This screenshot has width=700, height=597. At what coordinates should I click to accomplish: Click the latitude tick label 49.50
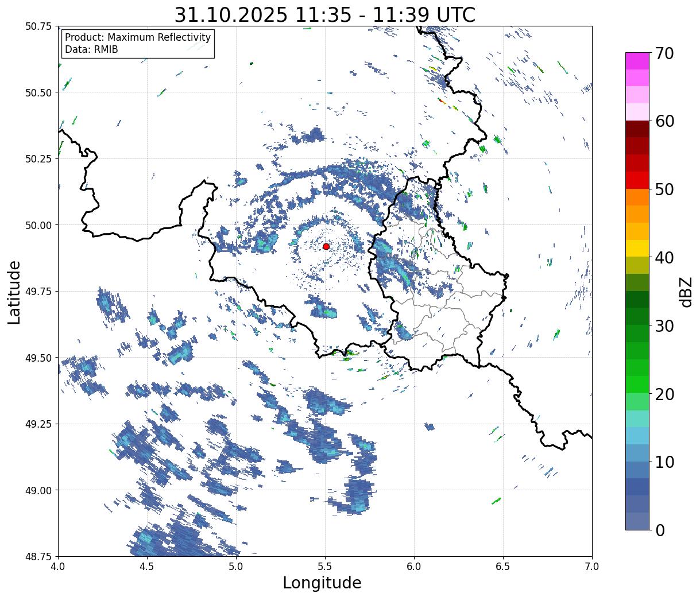[x=38, y=358]
